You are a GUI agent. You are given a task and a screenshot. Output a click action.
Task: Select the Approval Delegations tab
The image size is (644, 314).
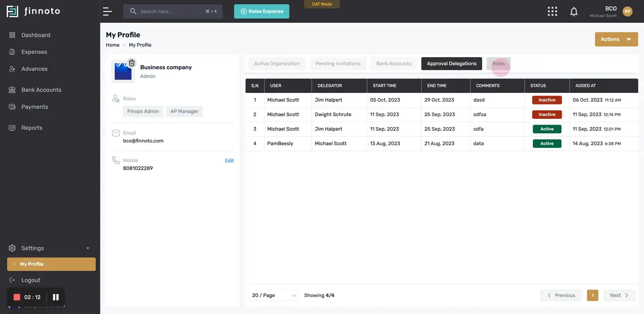pyautogui.click(x=452, y=63)
